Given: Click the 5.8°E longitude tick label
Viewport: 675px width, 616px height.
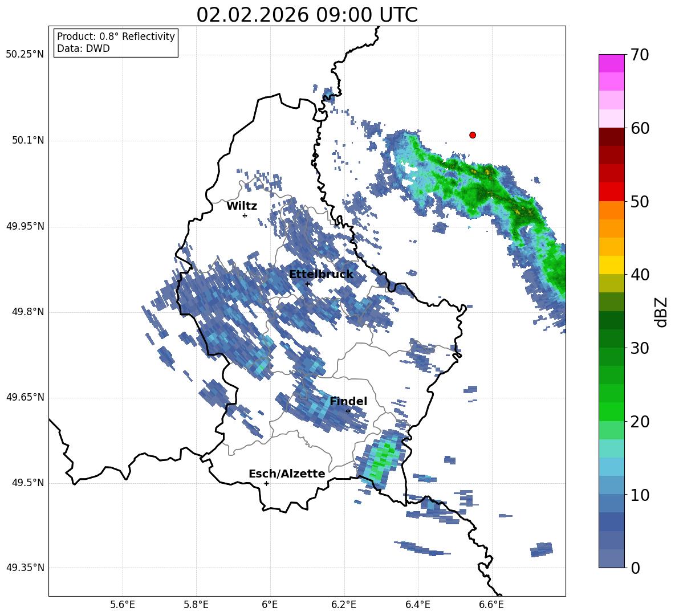Looking at the screenshot, I should [196, 605].
